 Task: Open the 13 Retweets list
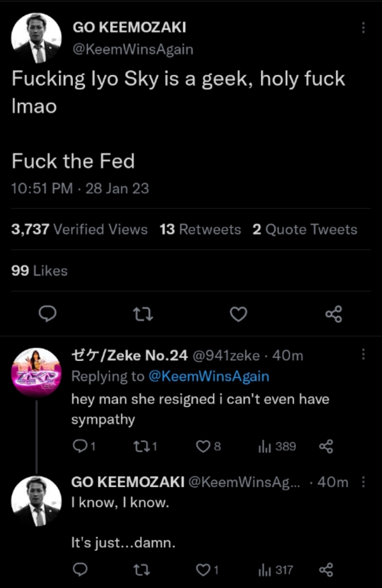201,230
